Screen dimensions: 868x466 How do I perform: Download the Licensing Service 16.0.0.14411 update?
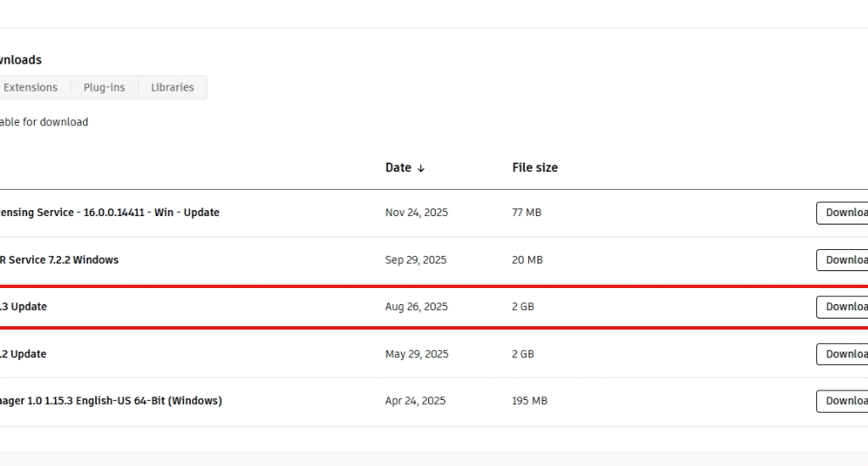click(x=843, y=213)
